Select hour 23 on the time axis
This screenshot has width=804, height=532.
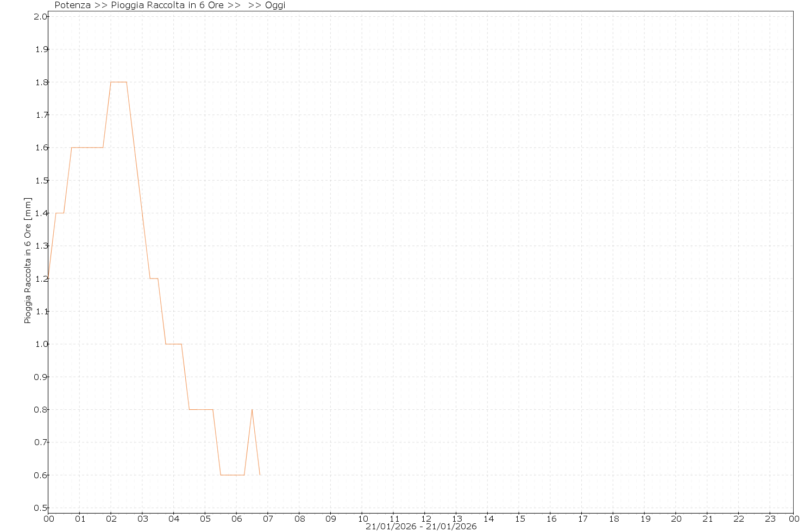coord(770,519)
